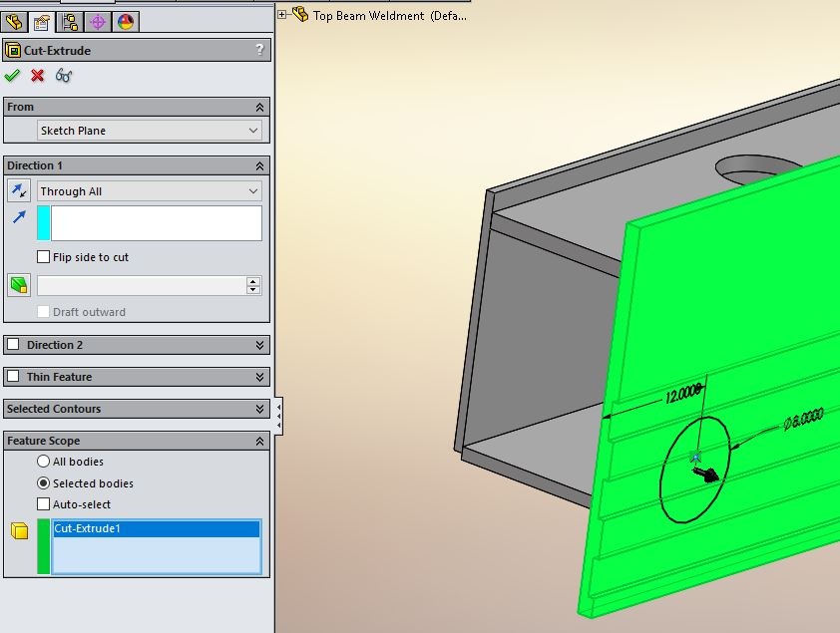Select the All bodies radio button
Image resolution: width=840 pixels, height=633 pixels.
pos(43,461)
